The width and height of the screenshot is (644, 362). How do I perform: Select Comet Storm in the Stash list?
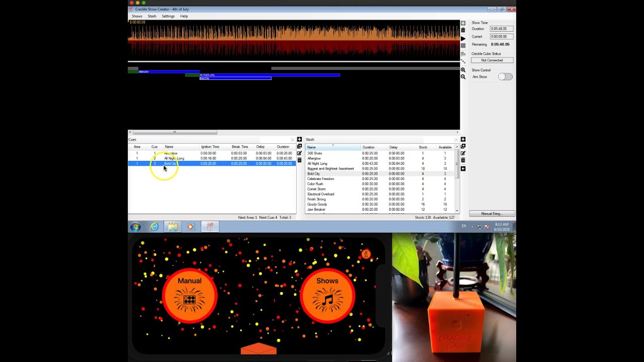[x=380, y=189]
